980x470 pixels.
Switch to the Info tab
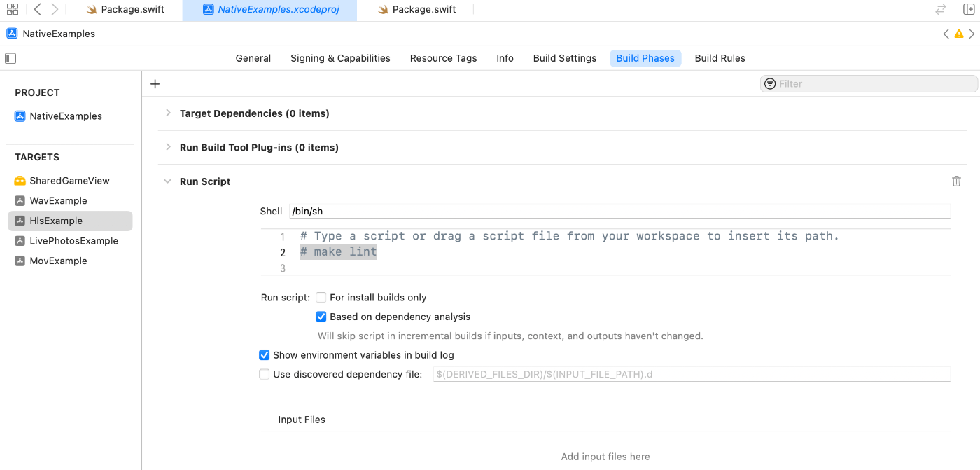(x=505, y=58)
